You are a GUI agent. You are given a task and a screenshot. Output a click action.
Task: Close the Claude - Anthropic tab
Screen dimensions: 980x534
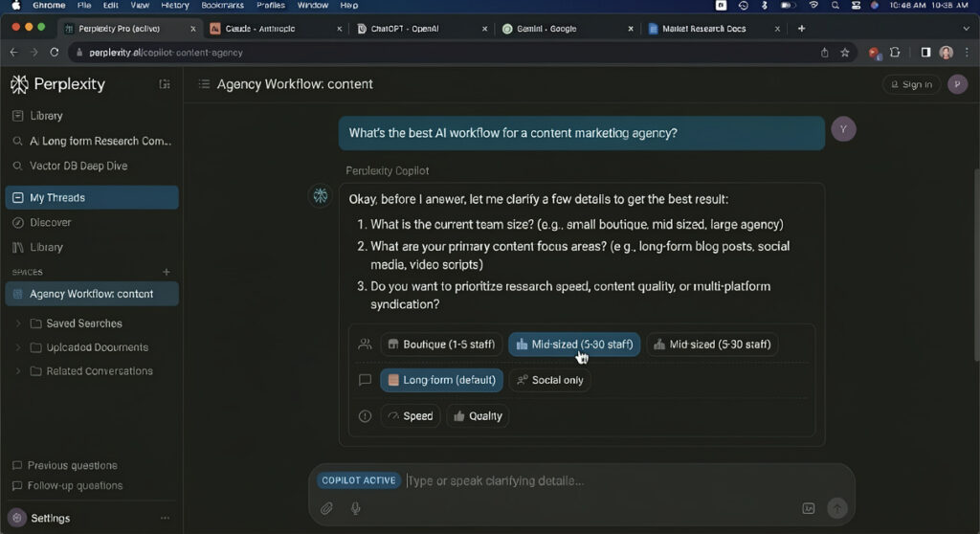340,29
